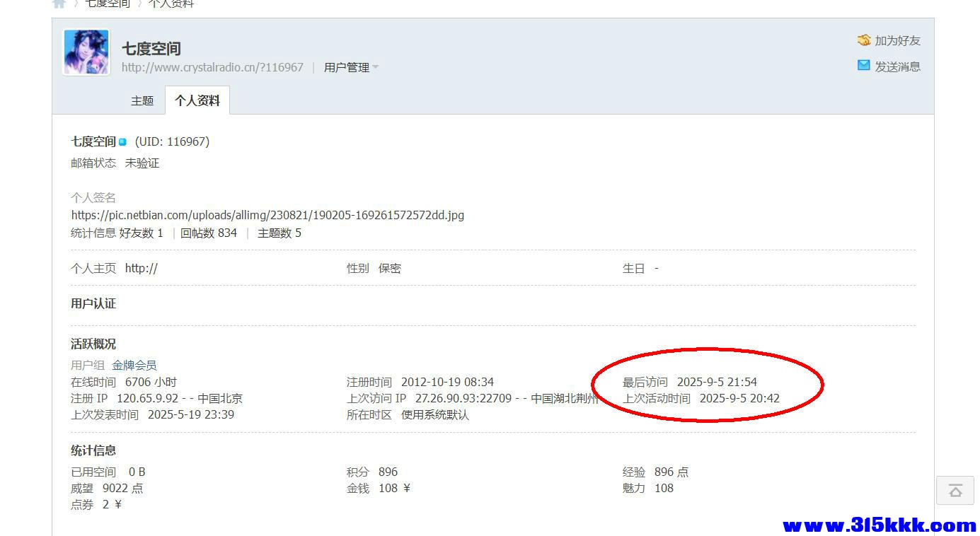Click the back-to-top arrow button
The height and width of the screenshot is (536, 980).
[x=955, y=490]
